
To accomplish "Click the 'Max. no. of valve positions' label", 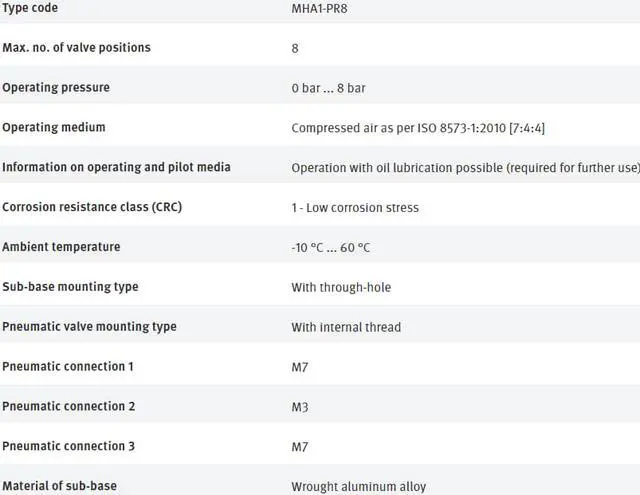I will 76,48.
